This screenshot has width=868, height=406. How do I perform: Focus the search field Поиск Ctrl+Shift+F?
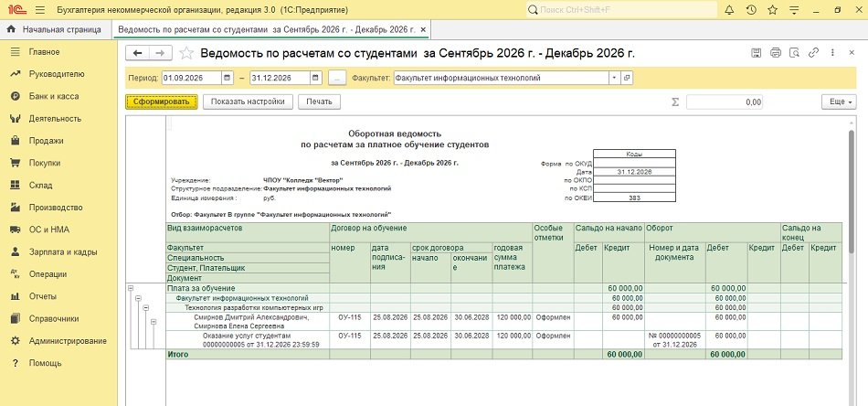[x=621, y=10]
